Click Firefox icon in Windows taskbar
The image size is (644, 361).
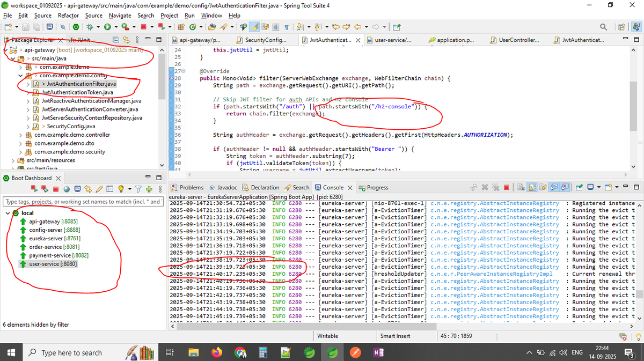[x=217, y=352]
